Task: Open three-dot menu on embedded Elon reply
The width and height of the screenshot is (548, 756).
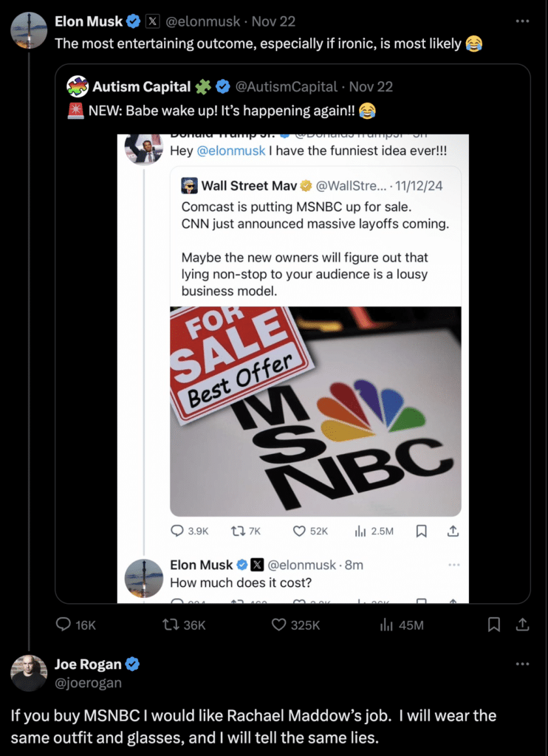Action: click(x=454, y=565)
